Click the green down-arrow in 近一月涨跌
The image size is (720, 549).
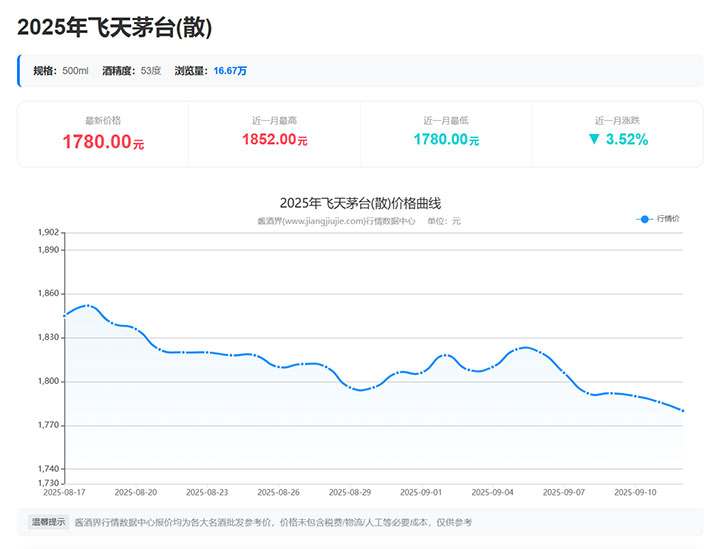(x=594, y=140)
